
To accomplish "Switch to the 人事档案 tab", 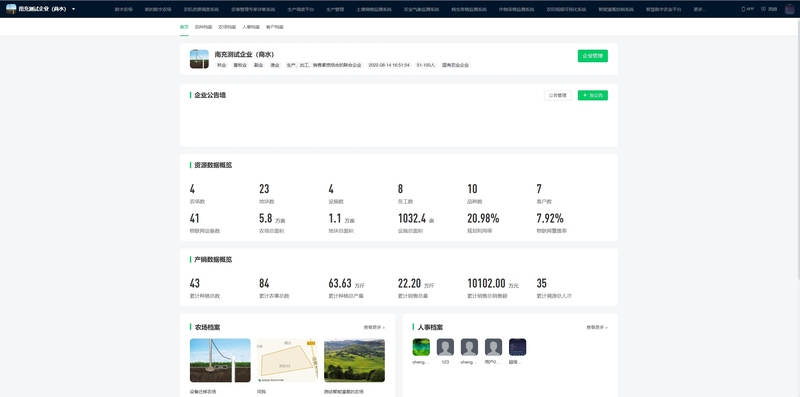I will point(251,27).
